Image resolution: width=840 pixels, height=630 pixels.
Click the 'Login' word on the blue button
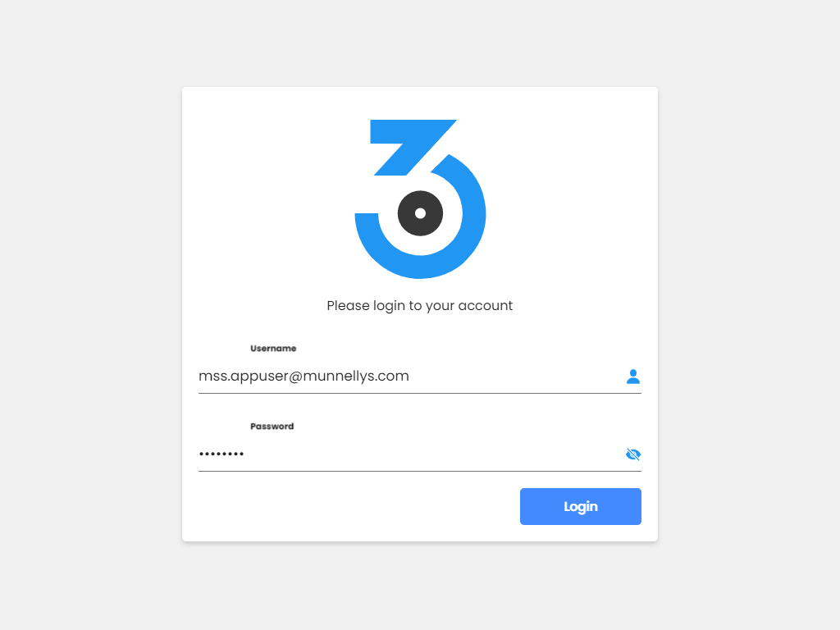point(580,507)
